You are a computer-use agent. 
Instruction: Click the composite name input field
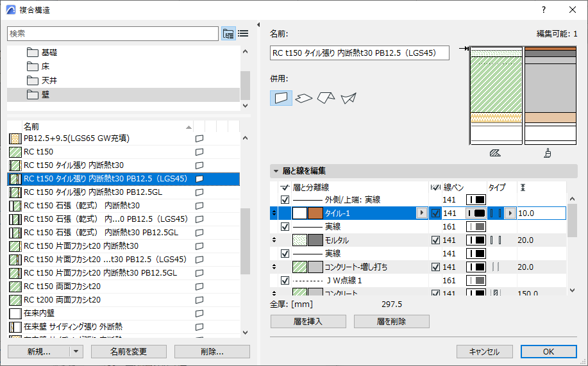click(x=359, y=53)
